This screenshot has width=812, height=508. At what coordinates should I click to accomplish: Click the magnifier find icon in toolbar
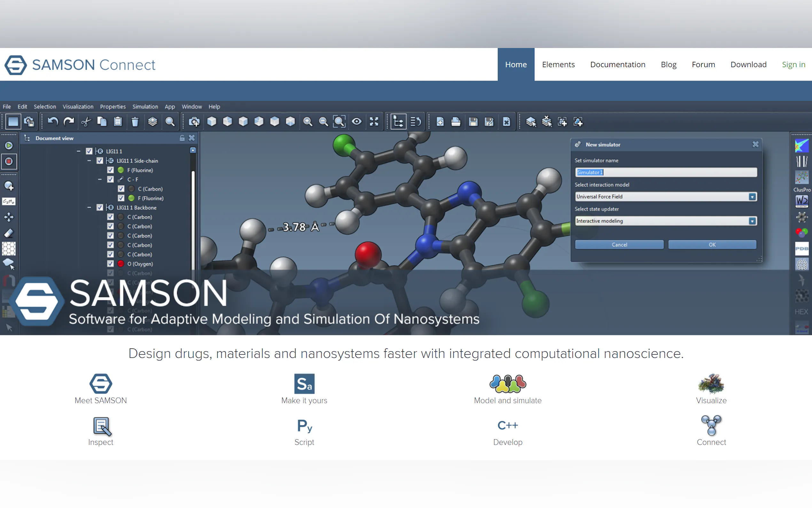170,122
